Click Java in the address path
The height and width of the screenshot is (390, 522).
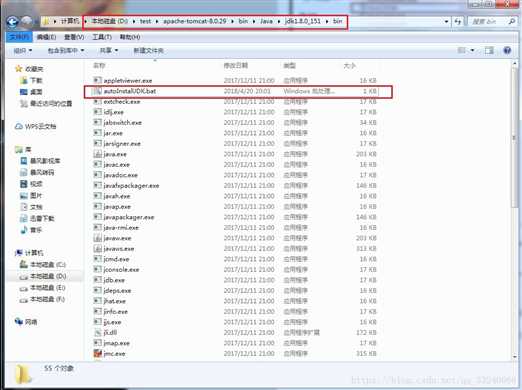point(266,21)
